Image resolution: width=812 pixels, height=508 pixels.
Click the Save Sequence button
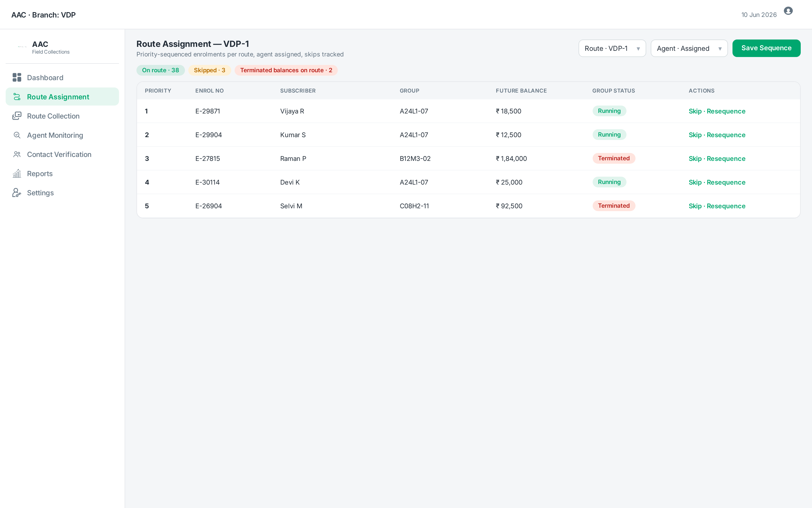[766, 48]
